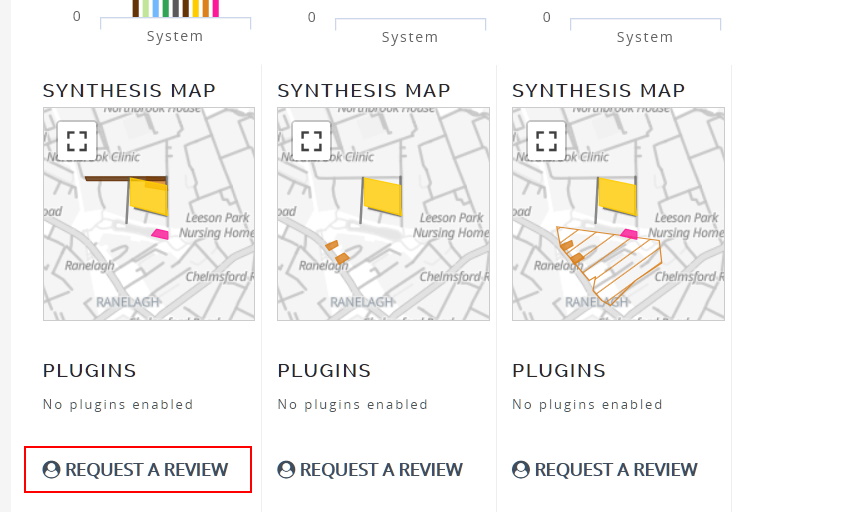Click Request a Review in first column
This screenshot has width=846, height=512.
[x=135, y=470]
